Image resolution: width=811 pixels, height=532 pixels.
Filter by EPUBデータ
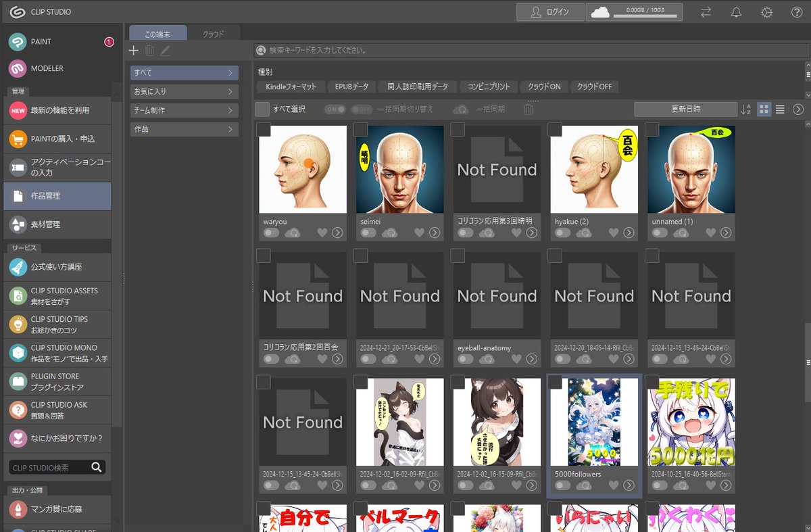tap(351, 87)
